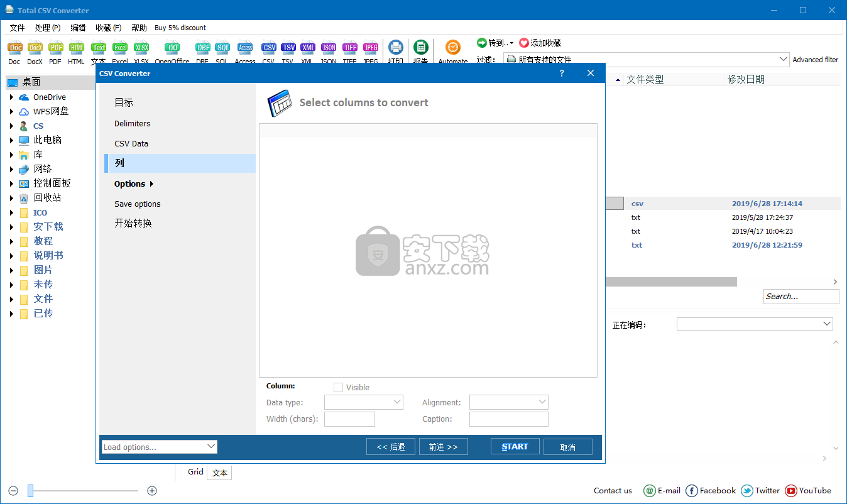847x504 pixels.
Task: Open the 处理 (P) menu
Action: [48, 28]
